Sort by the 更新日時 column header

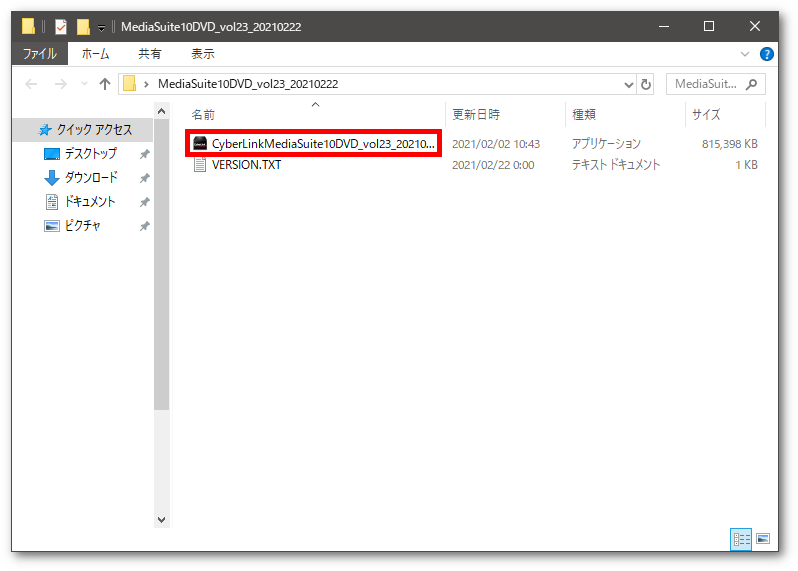(476, 115)
